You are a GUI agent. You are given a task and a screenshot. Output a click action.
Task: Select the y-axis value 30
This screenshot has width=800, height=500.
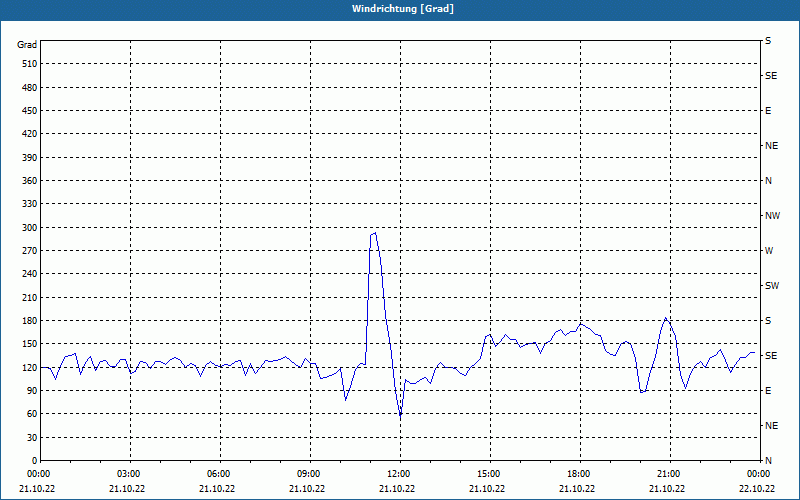coord(32,437)
